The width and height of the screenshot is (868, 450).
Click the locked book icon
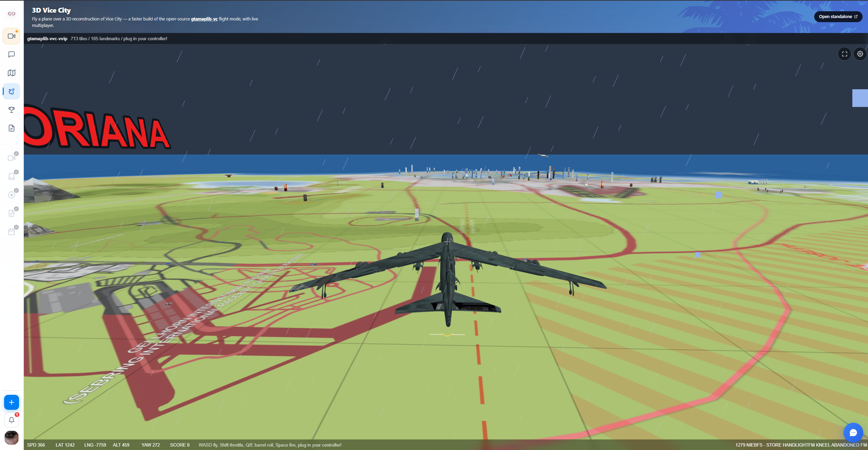point(12,176)
